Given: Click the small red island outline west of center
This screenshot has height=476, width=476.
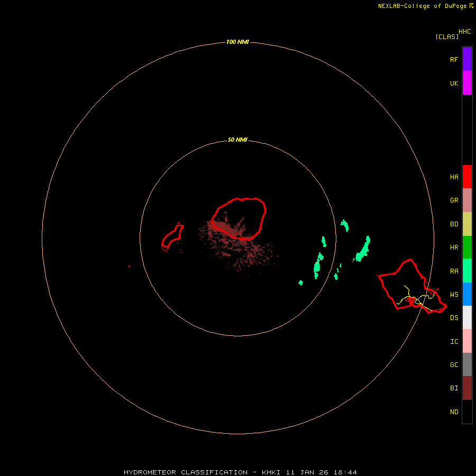Looking at the screenshot, I should pyautogui.click(x=172, y=237).
